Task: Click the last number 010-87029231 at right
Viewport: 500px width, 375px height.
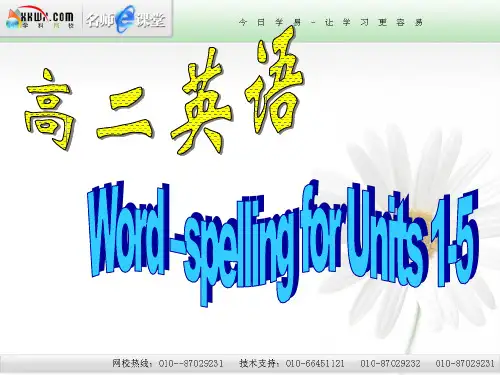Action: [465, 363]
